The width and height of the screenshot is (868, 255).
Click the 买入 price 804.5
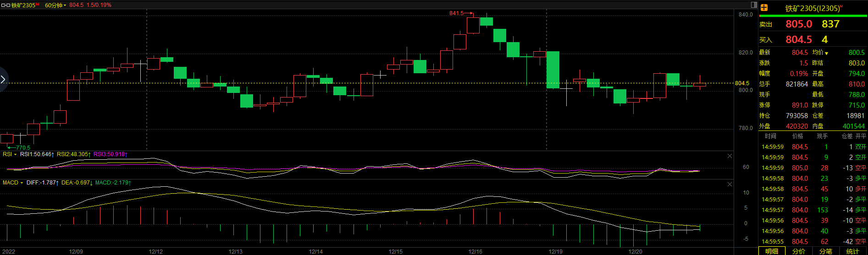click(x=799, y=40)
